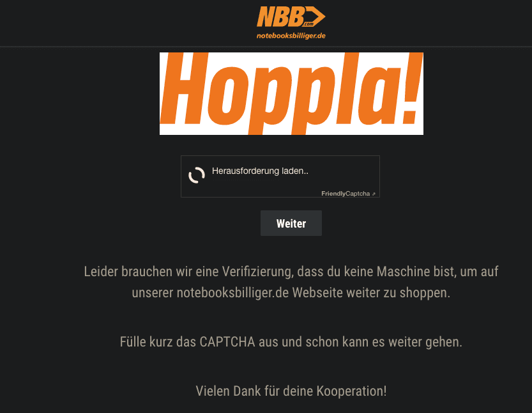532x413 pixels.
Task: Open the FriendlyCaptcha link
Action: pos(346,194)
